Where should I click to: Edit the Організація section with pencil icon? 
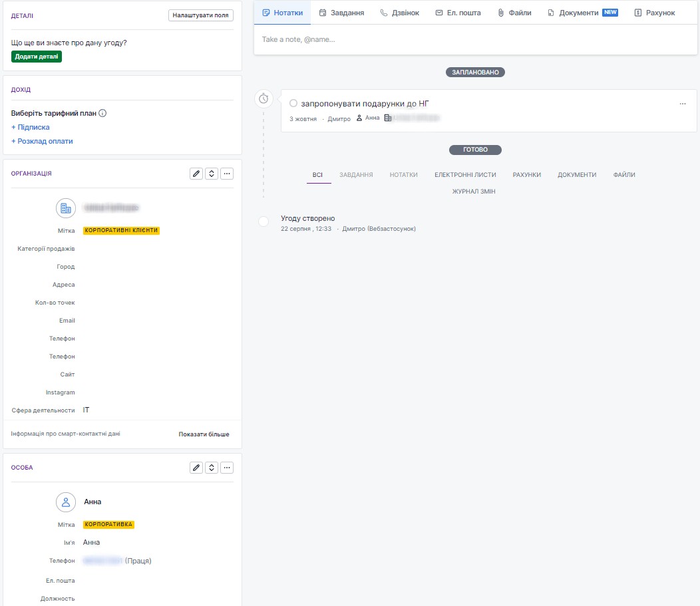click(196, 174)
